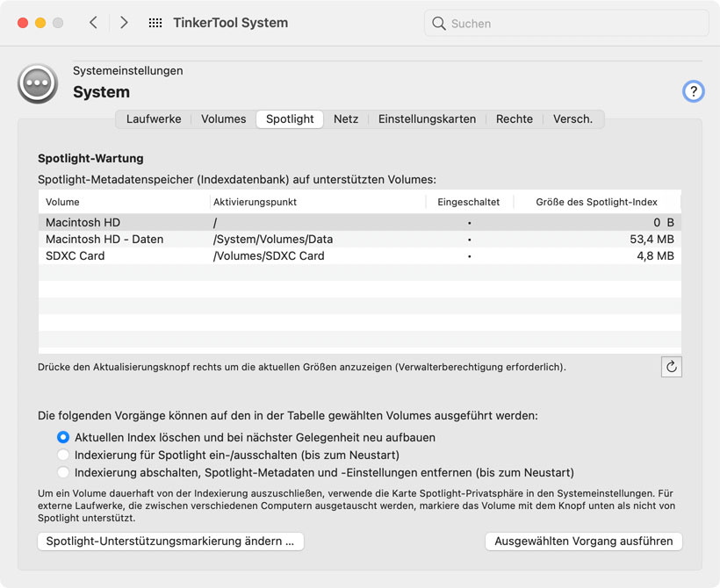Image resolution: width=720 pixels, height=588 pixels.
Task: Switch to the Laufwerke tab
Action: [154, 118]
